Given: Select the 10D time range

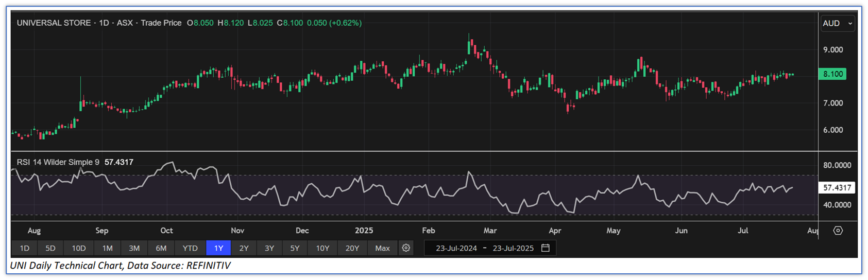Looking at the screenshot, I should 79,248.
